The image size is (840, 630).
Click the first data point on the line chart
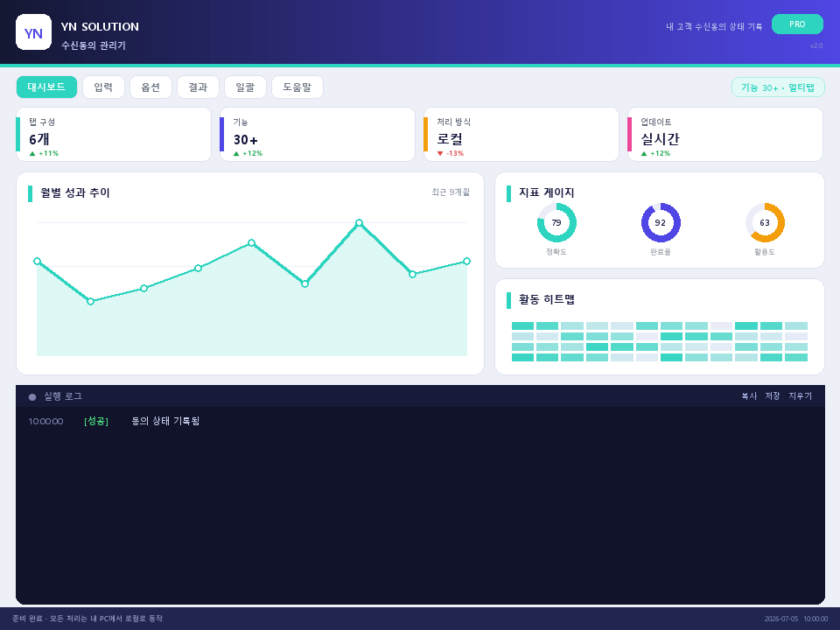[37, 262]
